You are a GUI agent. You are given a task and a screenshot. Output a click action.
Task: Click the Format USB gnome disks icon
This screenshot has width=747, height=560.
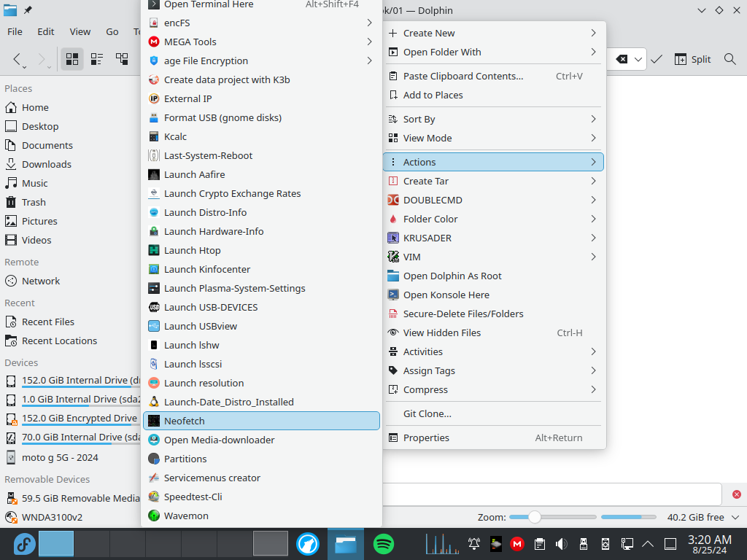point(154,117)
